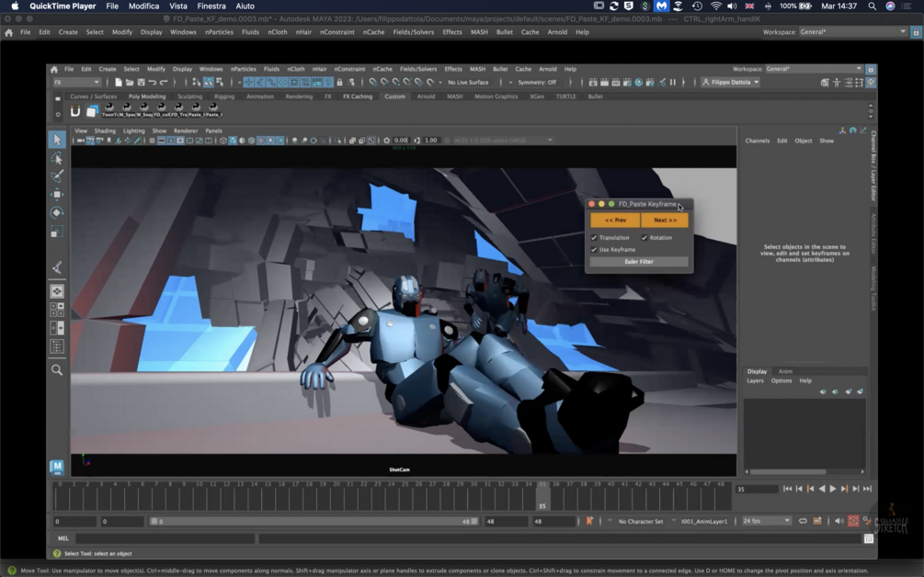Click the New Scene icon in status line
The width and height of the screenshot is (924, 577).
coord(119,83)
